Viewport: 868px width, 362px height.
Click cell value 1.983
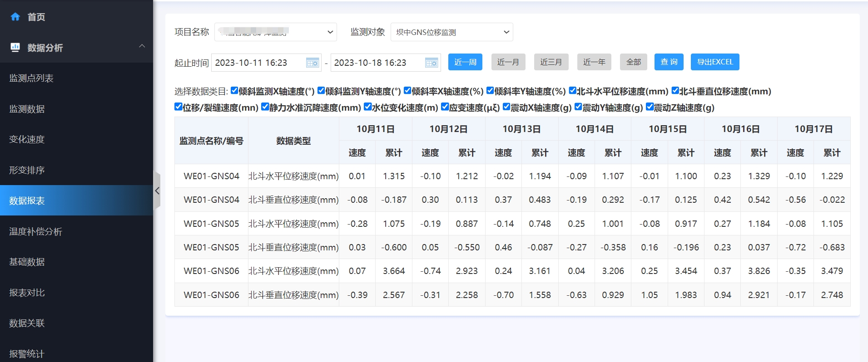tap(686, 295)
